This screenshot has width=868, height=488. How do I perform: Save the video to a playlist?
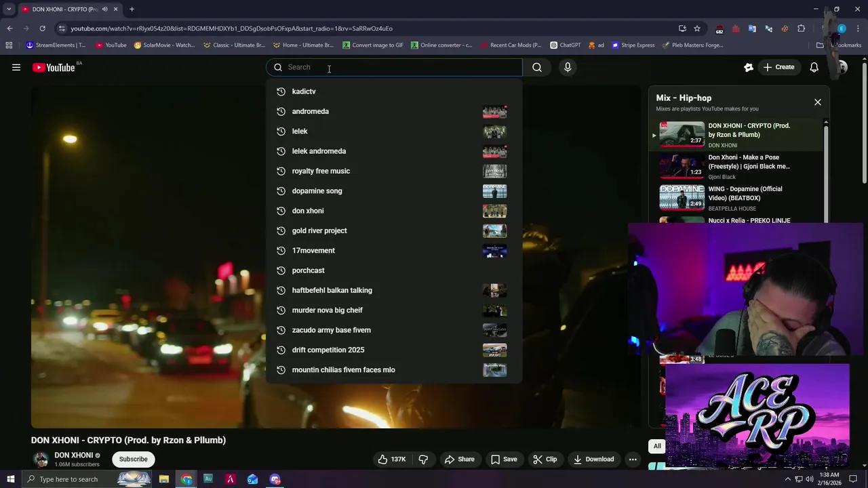tap(503, 459)
